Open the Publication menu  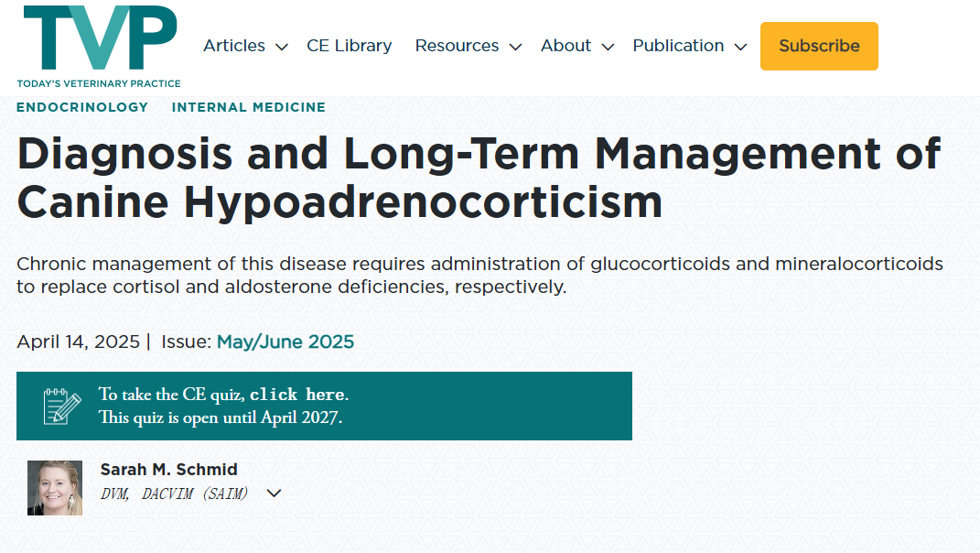tap(678, 46)
